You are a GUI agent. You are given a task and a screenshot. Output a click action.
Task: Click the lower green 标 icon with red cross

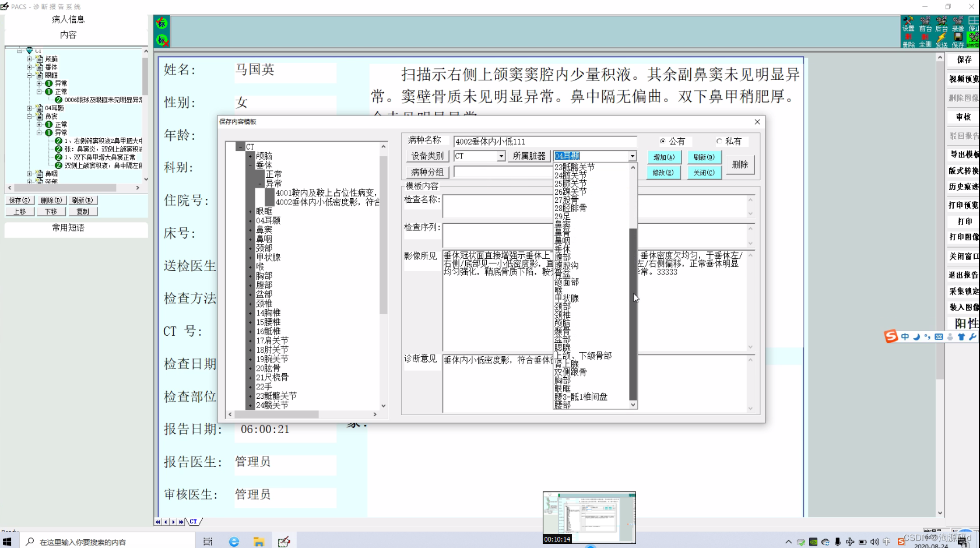(161, 40)
